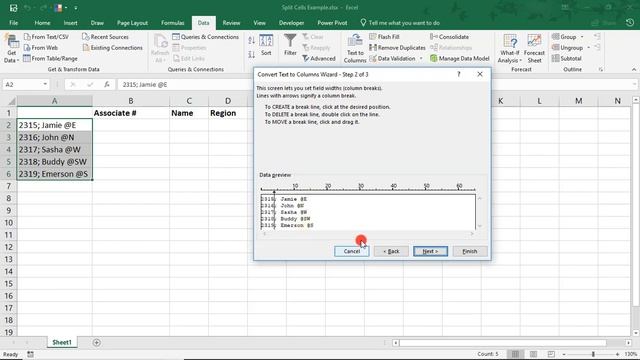This screenshot has height=360, width=640.
Task: Select the Name header cell
Action: pyautogui.click(x=189, y=113)
